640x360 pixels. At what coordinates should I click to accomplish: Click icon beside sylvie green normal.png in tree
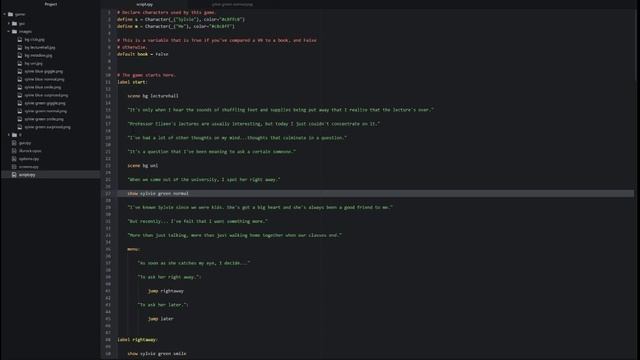point(20,111)
